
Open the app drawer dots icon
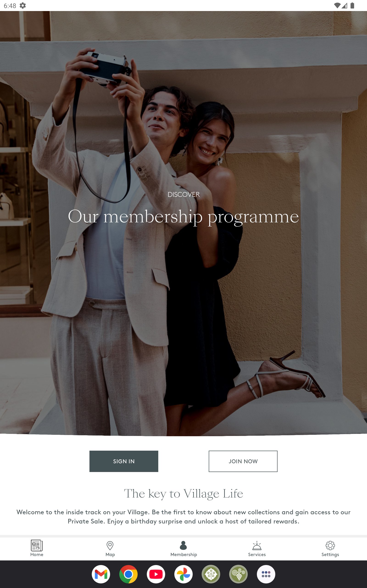pyautogui.click(x=266, y=574)
